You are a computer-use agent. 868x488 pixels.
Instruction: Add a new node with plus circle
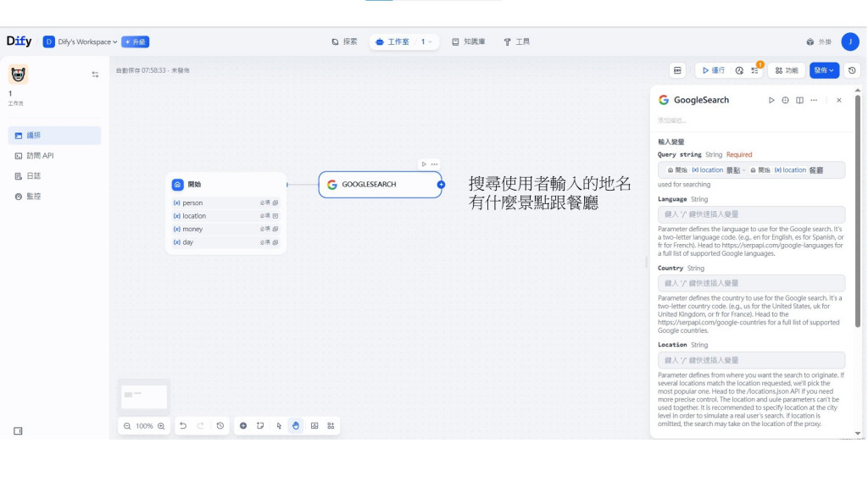tap(243, 425)
